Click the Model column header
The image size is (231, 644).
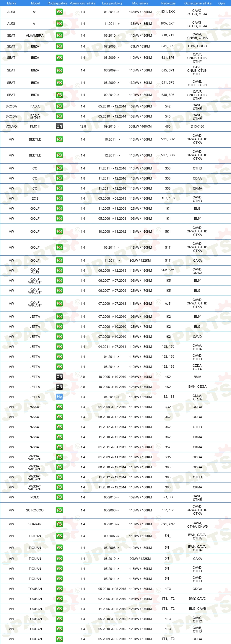[35, 3]
